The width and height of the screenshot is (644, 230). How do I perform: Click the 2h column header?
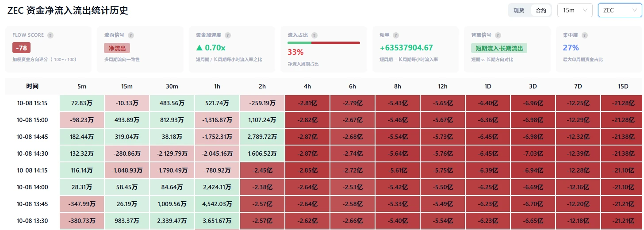tap(262, 86)
